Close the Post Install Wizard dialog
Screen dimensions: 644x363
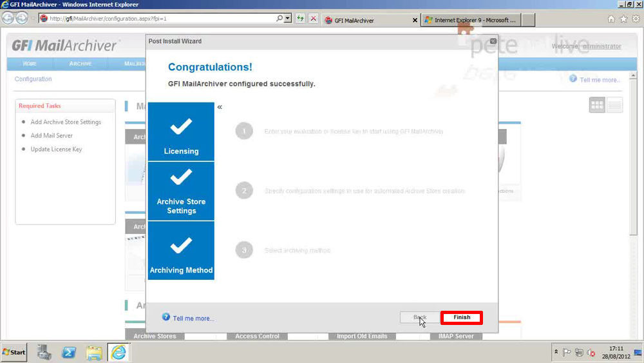[x=493, y=41]
